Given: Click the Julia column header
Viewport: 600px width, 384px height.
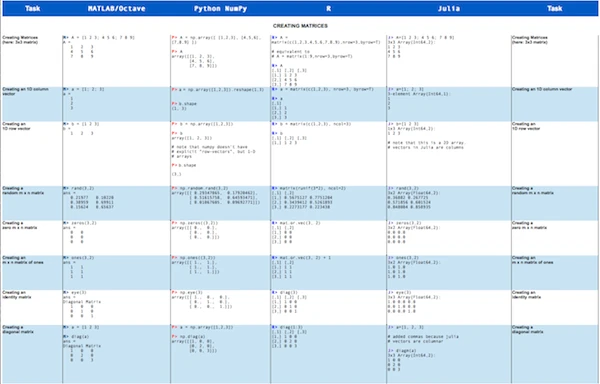Looking at the screenshot, I should (x=448, y=8).
